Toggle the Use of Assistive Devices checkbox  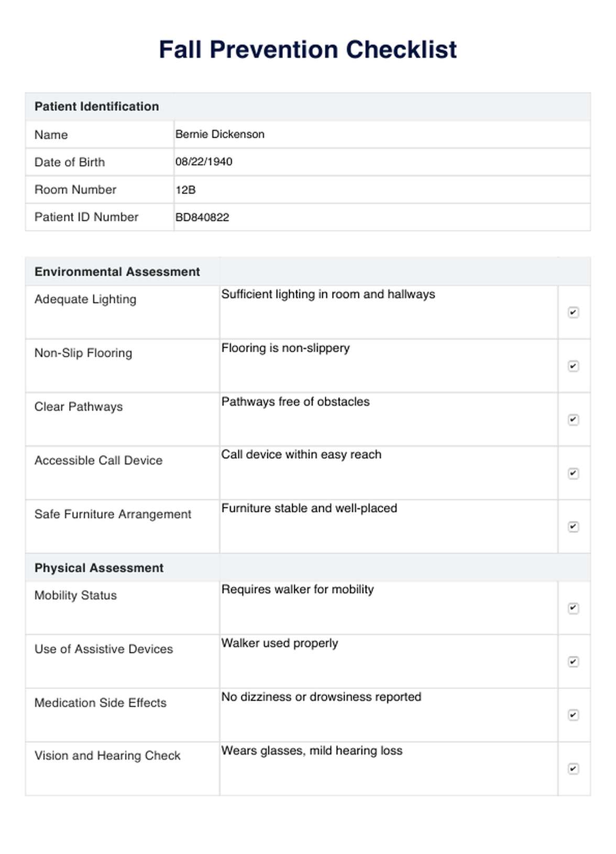[x=573, y=662]
